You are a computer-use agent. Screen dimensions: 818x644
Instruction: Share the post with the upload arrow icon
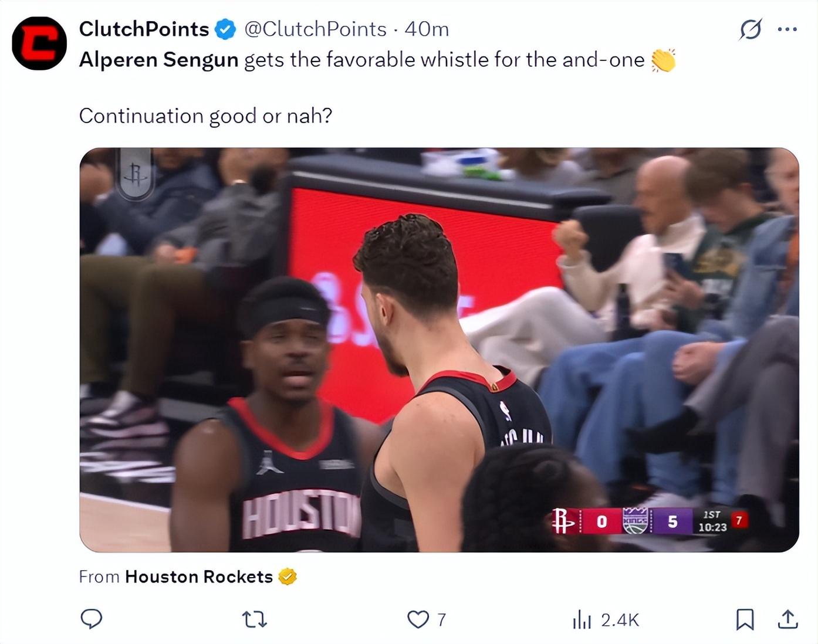click(787, 619)
